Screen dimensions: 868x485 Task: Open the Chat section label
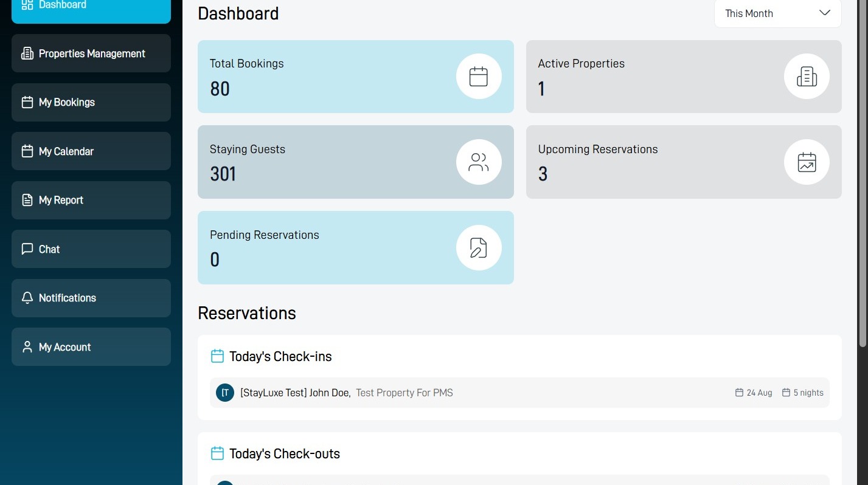click(49, 249)
